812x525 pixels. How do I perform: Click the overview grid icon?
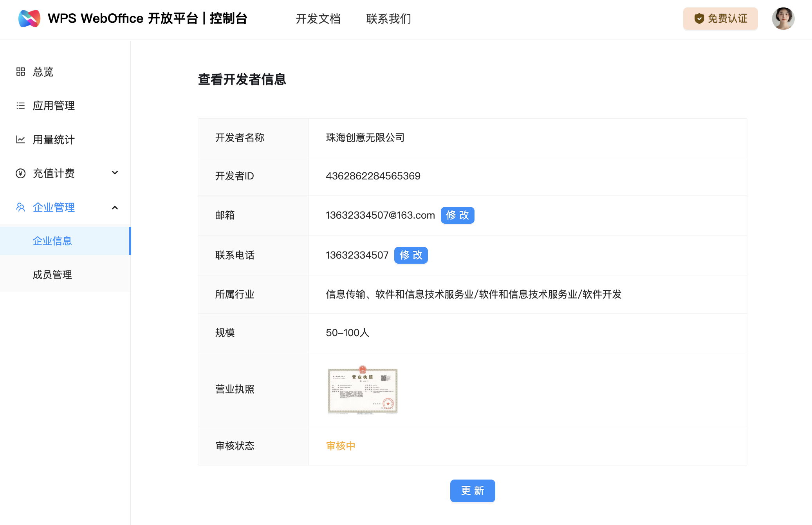(20, 72)
